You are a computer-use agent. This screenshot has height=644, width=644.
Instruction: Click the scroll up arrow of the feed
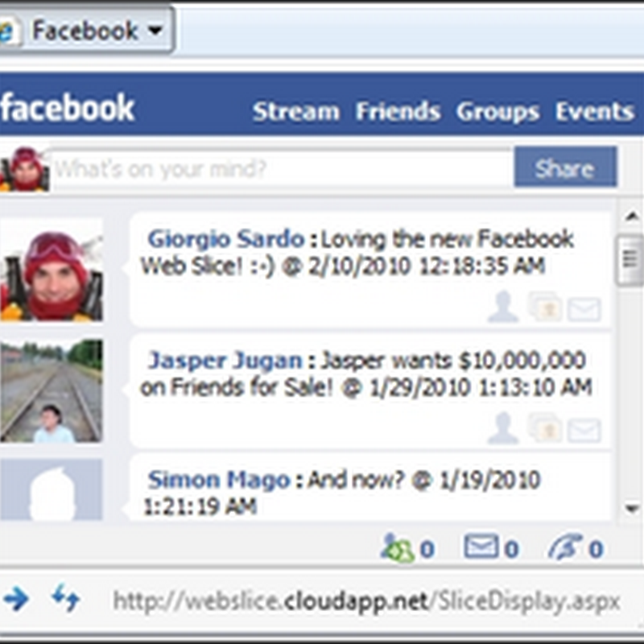click(632, 217)
